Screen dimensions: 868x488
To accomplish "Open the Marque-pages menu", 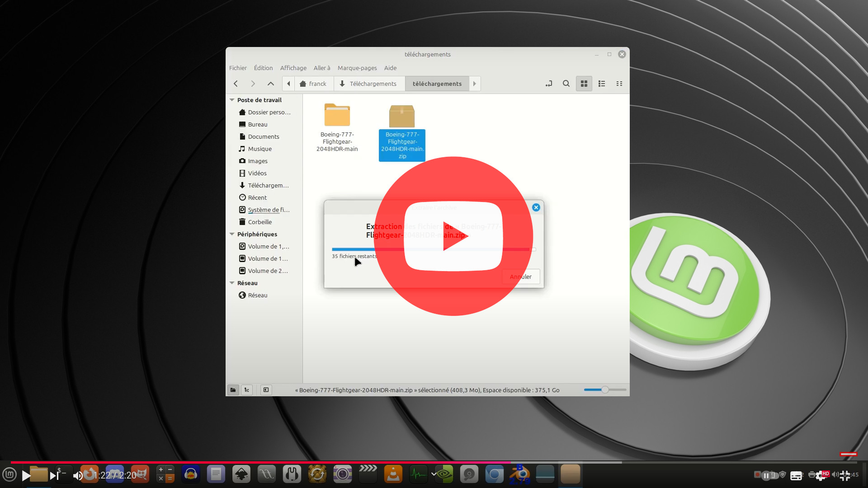I will 357,68.
